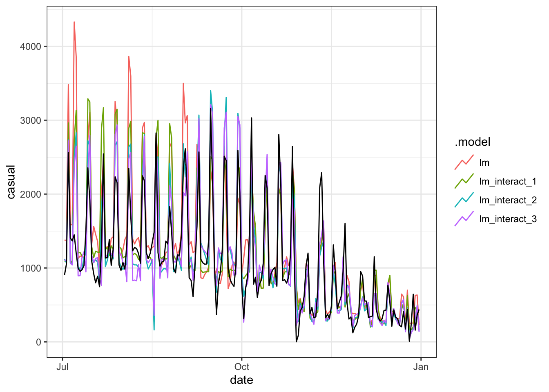Click the 1000 y-axis tick label

click(x=31, y=268)
